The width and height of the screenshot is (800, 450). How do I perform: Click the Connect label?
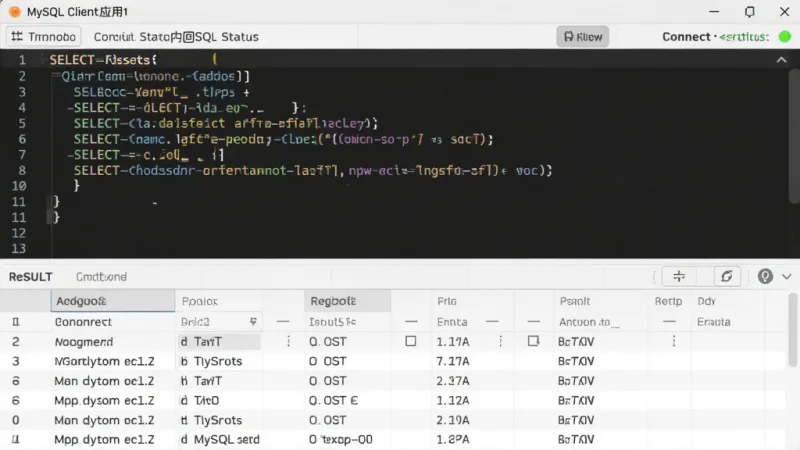click(x=686, y=37)
